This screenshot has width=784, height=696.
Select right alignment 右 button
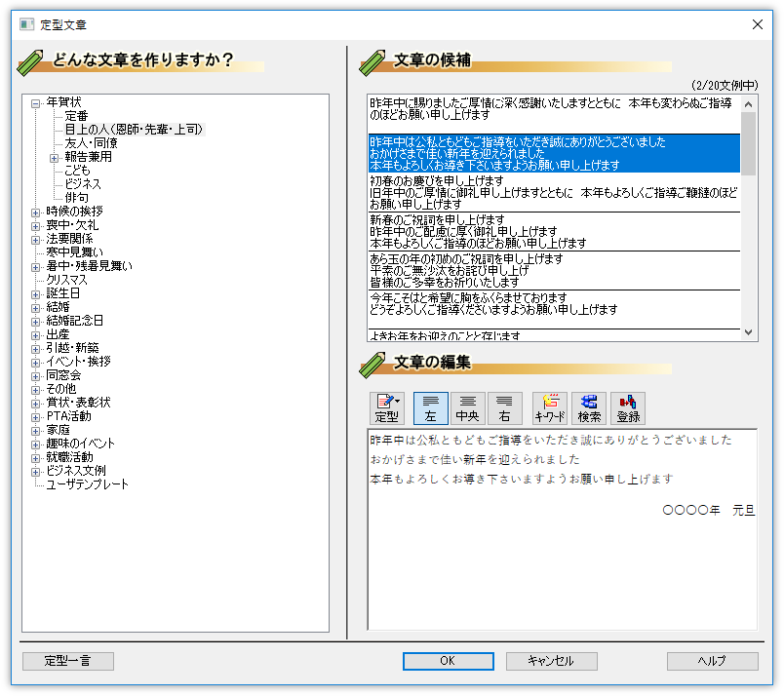point(504,408)
